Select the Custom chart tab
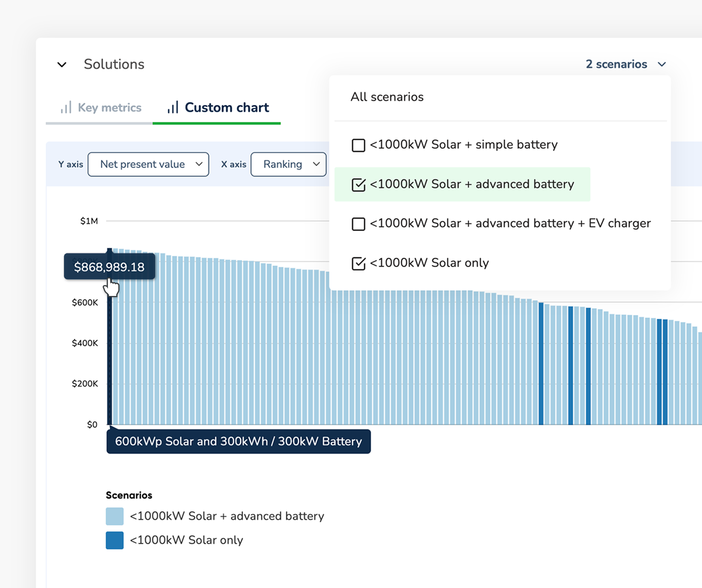Screen dimensions: 702x588 (x=226, y=108)
